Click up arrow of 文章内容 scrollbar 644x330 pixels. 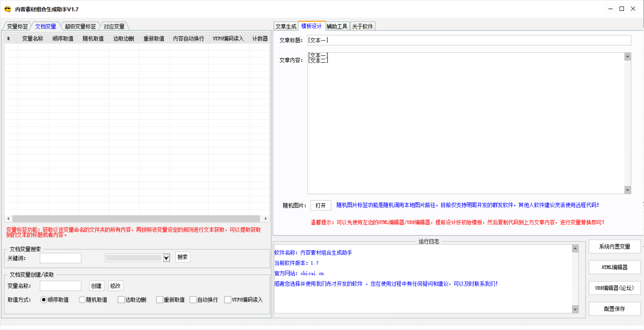point(627,57)
